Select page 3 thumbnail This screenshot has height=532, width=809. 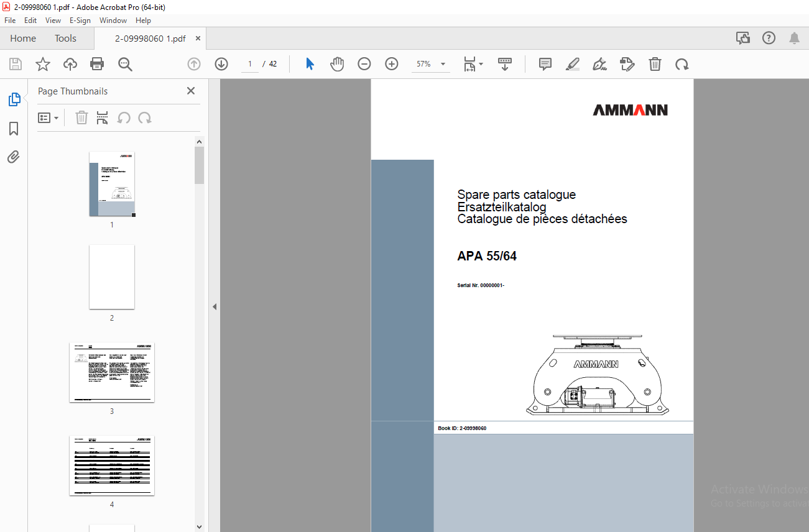pyautogui.click(x=112, y=372)
